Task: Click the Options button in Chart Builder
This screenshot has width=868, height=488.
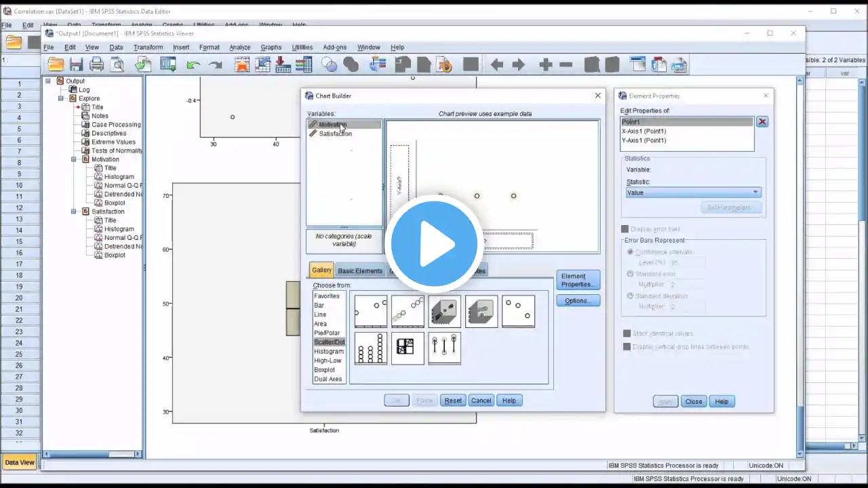Action: 578,301
